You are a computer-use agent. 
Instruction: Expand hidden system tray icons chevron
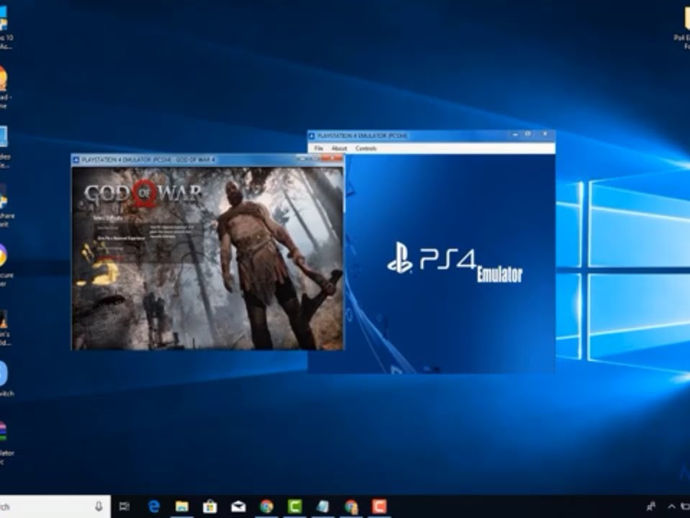click(672, 507)
